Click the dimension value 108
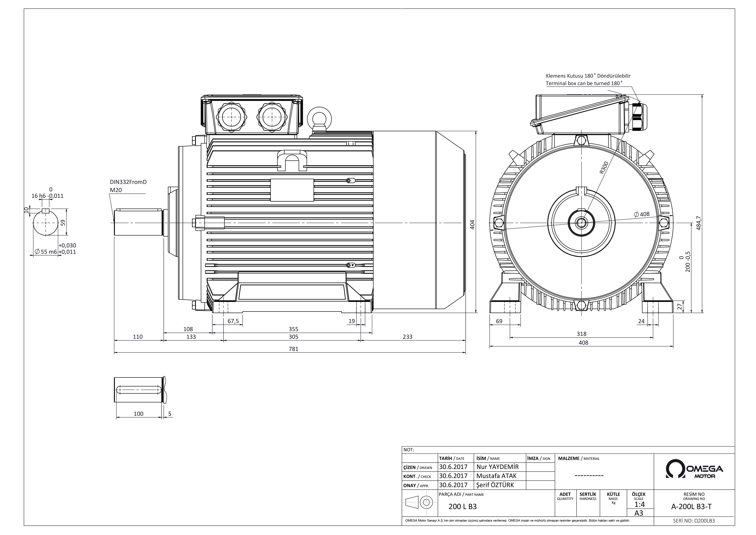The image size is (756, 535). pos(188,329)
